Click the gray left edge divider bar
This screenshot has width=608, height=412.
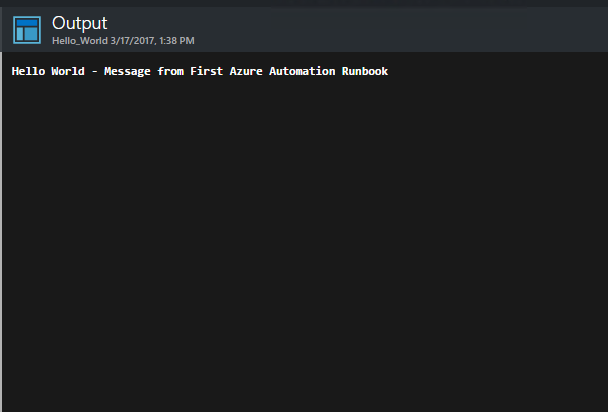pos(1,232)
